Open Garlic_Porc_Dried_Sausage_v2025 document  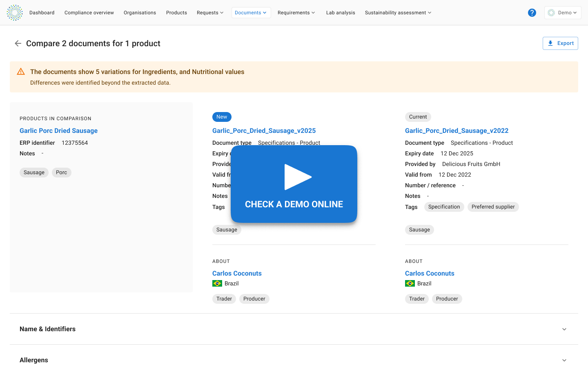tap(264, 131)
